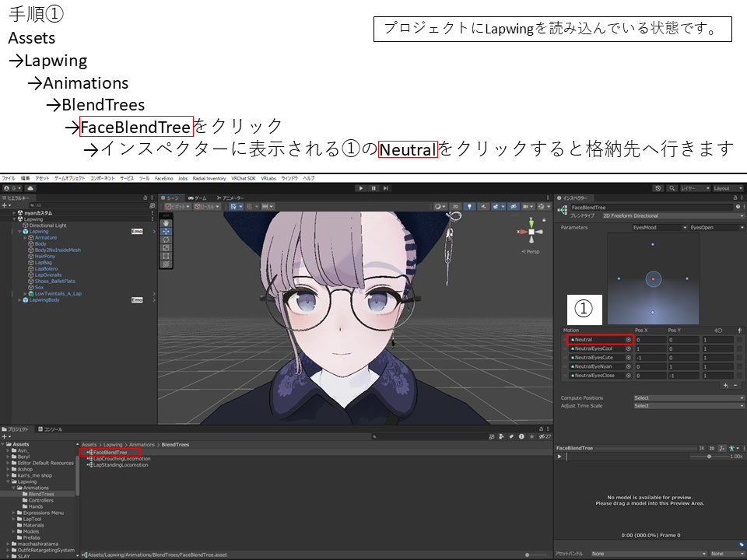Adjust the preview speed slider
Viewport: 747px width, 560px height.
click(x=708, y=457)
